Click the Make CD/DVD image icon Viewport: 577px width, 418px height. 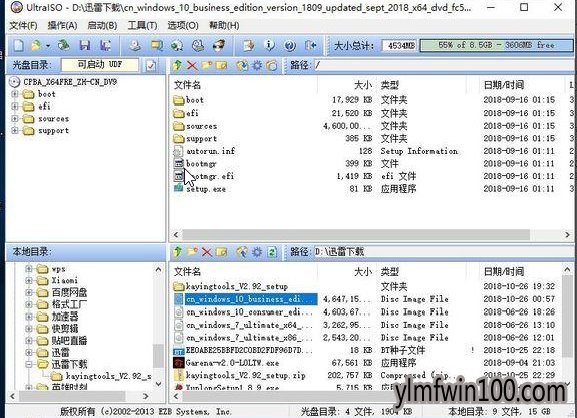point(135,46)
